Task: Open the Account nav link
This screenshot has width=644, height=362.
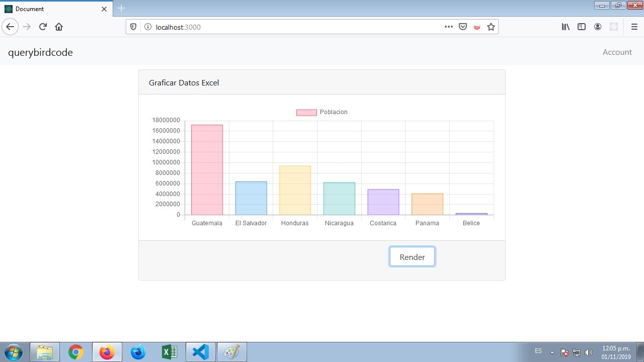Action: click(x=617, y=52)
